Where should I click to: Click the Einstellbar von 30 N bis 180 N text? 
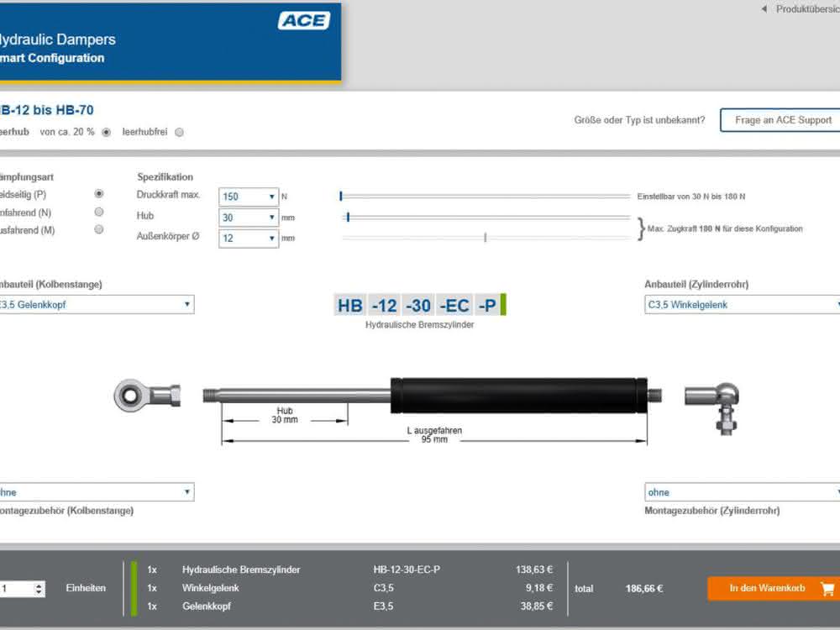pyautogui.click(x=691, y=197)
